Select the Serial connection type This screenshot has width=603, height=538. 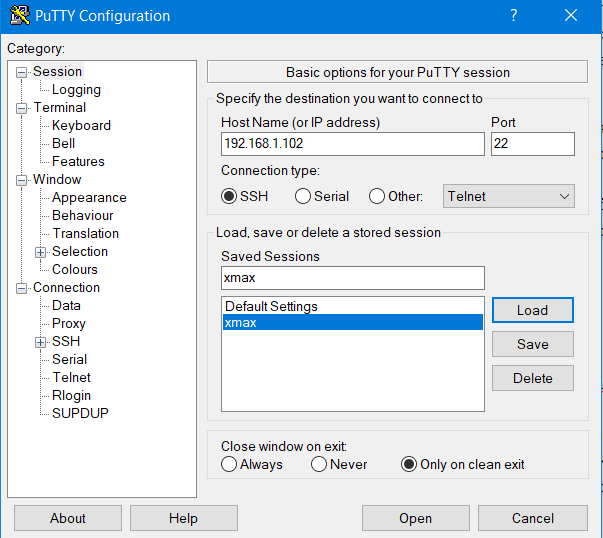[x=303, y=197]
